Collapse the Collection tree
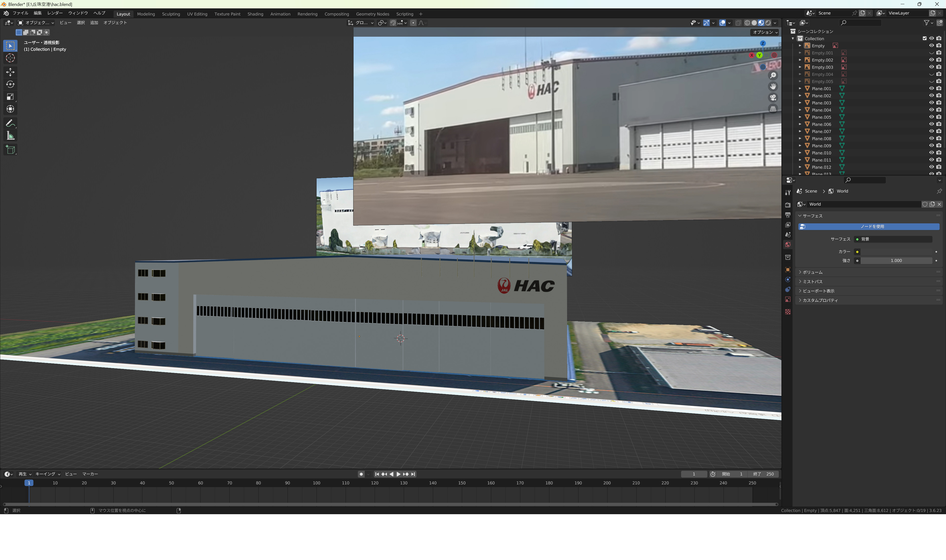The height and width of the screenshot is (560, 946). pos(793,38)
